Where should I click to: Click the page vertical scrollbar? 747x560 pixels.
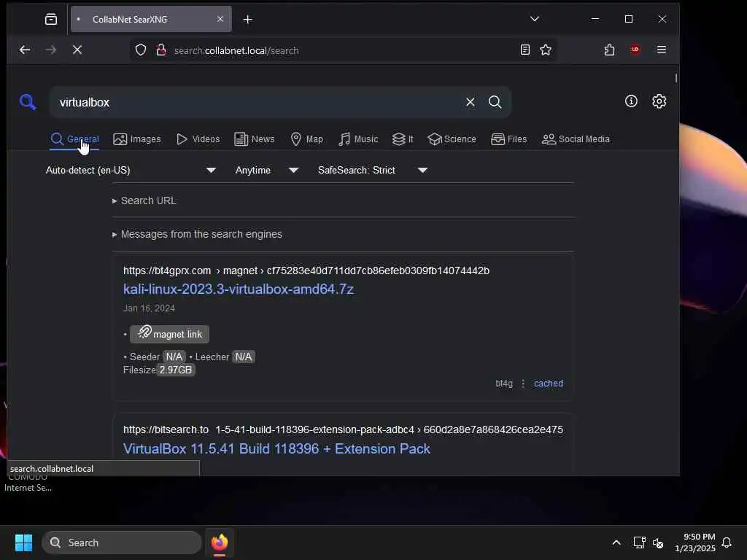coord(676,77)
